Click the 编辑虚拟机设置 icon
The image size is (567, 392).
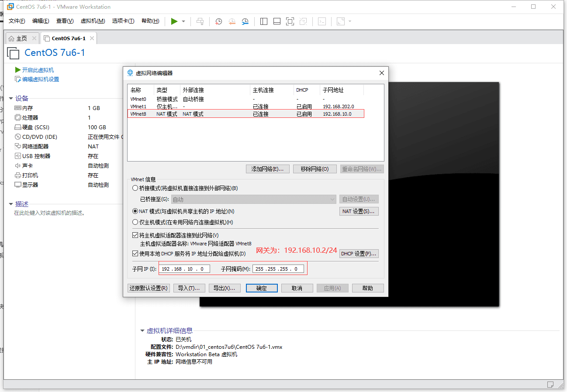(x=17, y=79)
